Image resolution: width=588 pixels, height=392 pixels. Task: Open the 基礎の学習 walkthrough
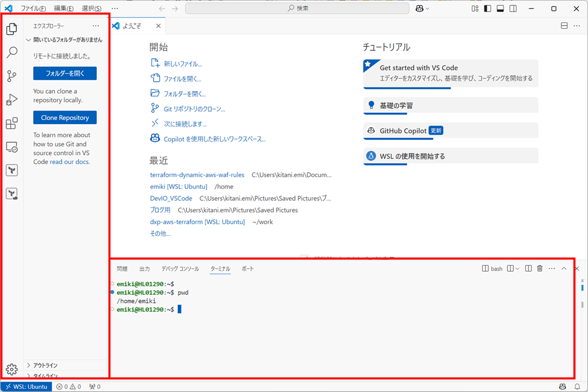[x=451, y=106]
